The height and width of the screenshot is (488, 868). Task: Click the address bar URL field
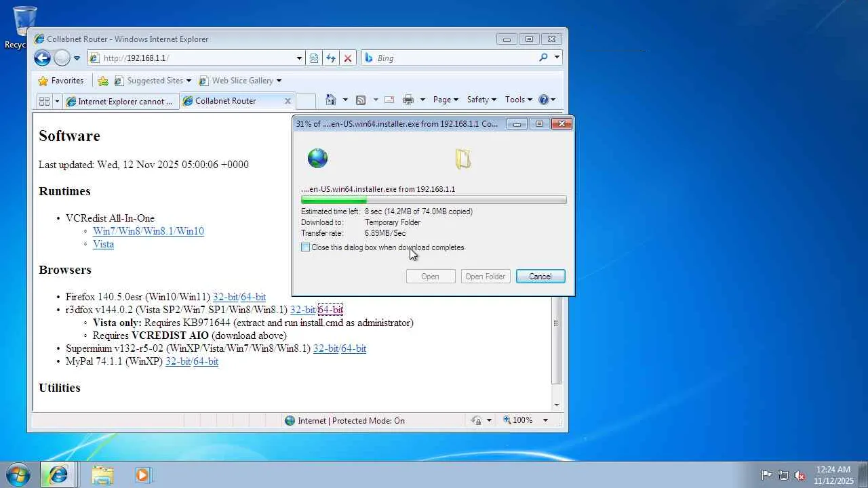click(197, 58)
